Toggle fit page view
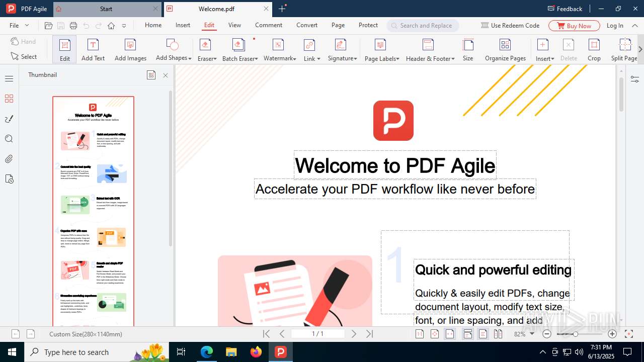This screenshot has width=644, height=362. 435,334
